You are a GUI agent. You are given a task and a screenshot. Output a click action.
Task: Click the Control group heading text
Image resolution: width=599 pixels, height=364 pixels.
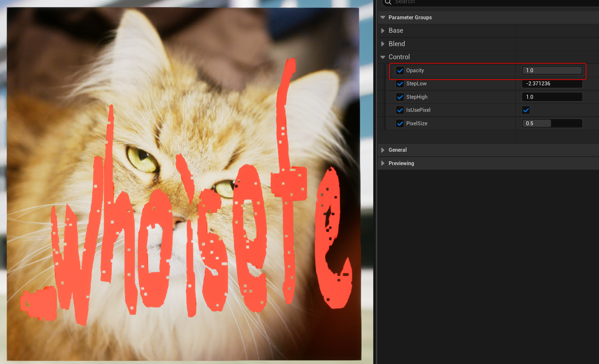point(399,57)
